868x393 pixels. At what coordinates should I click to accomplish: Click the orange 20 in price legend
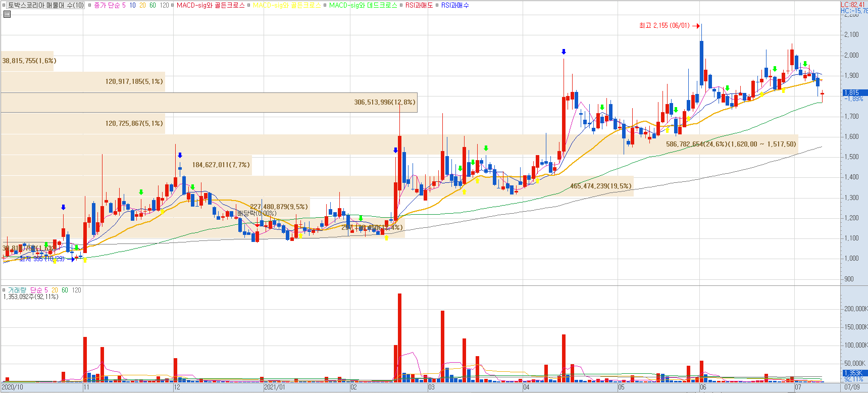click(143, 5)
